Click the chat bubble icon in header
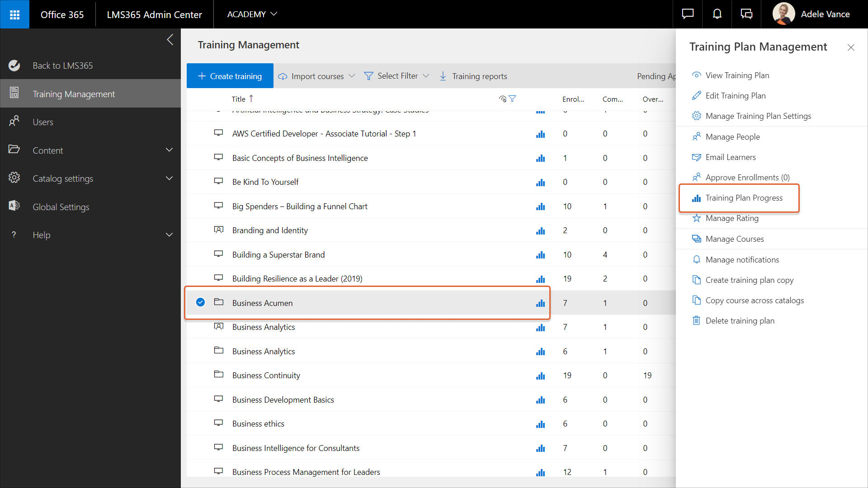868x488 pixels. click(688, 14)
